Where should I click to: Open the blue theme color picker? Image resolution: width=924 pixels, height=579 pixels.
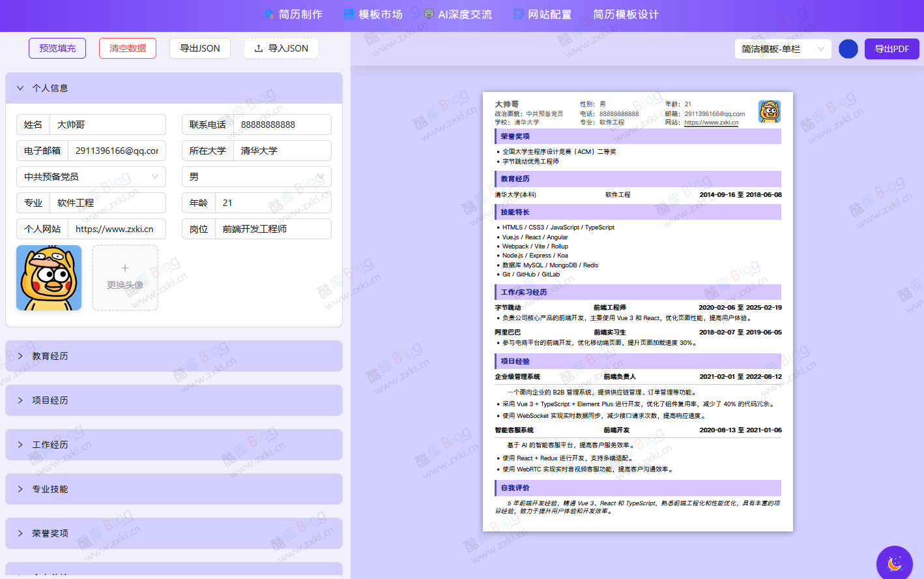pos(848,49)
